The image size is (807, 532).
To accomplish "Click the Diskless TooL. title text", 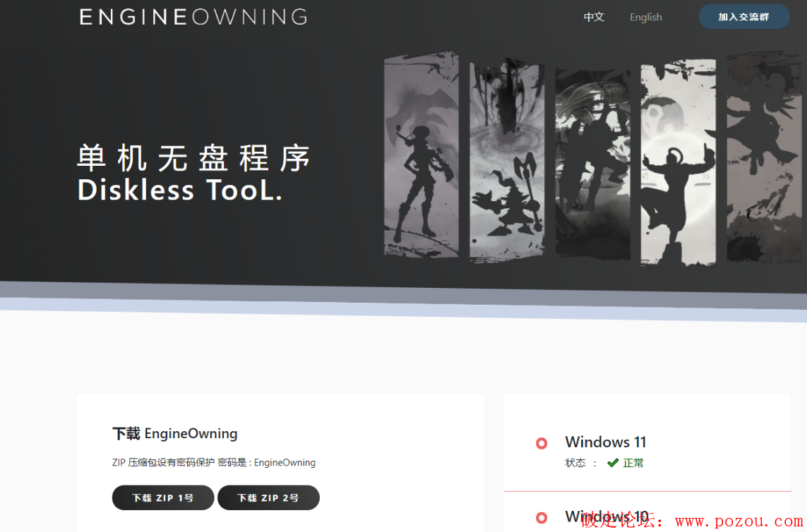I will [x=179, y=190].
